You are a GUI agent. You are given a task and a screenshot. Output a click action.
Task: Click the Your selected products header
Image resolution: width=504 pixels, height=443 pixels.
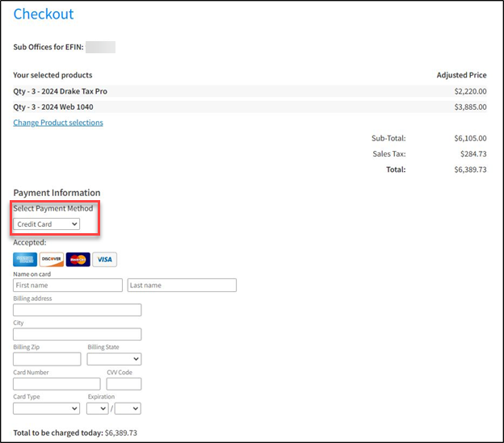click(52, 75)
